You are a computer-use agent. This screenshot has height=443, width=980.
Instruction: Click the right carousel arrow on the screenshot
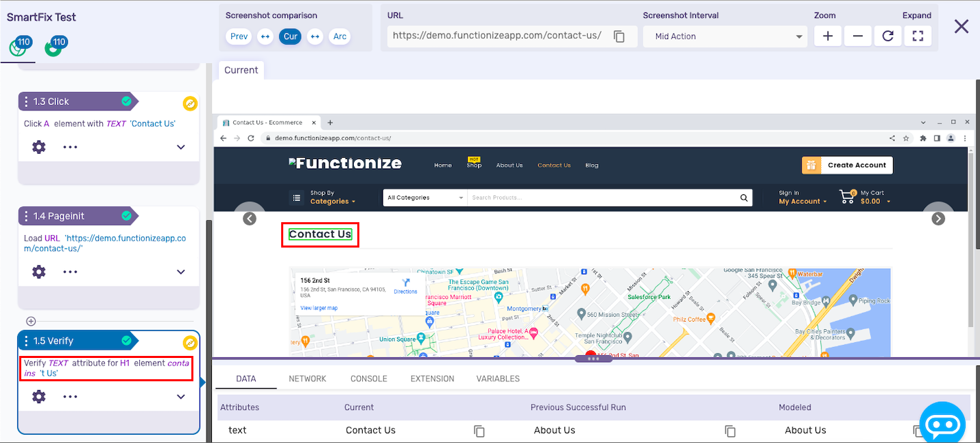coord(938,219)
